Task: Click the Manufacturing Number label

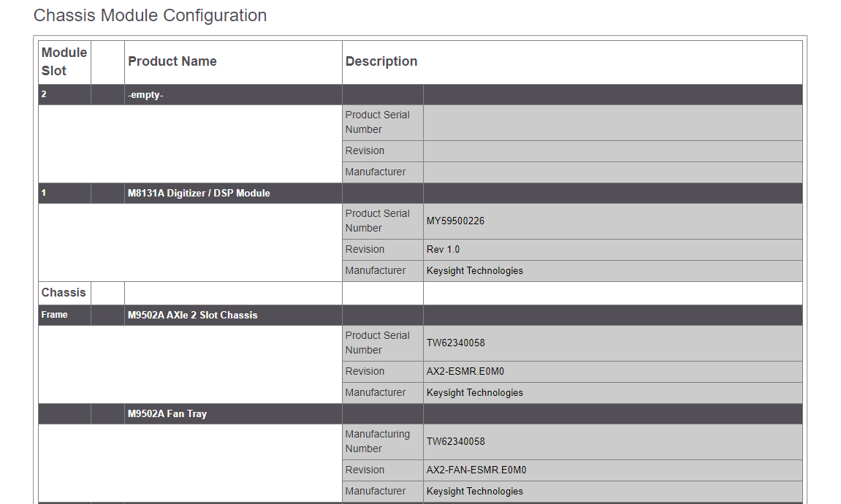Action: point(378,441)
